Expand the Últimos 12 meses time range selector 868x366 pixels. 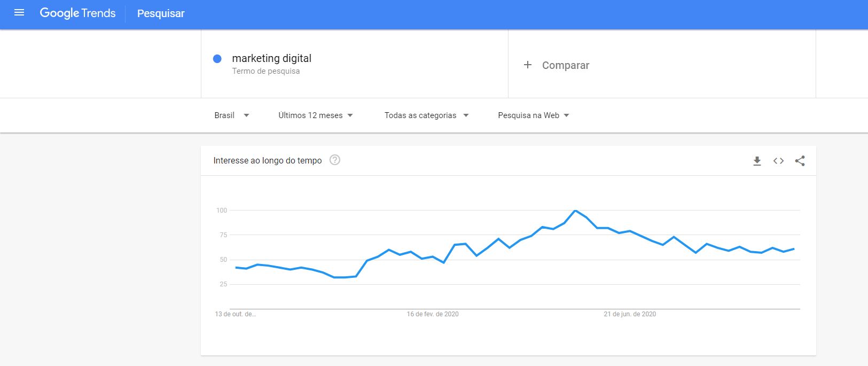(x=315, y=115)
